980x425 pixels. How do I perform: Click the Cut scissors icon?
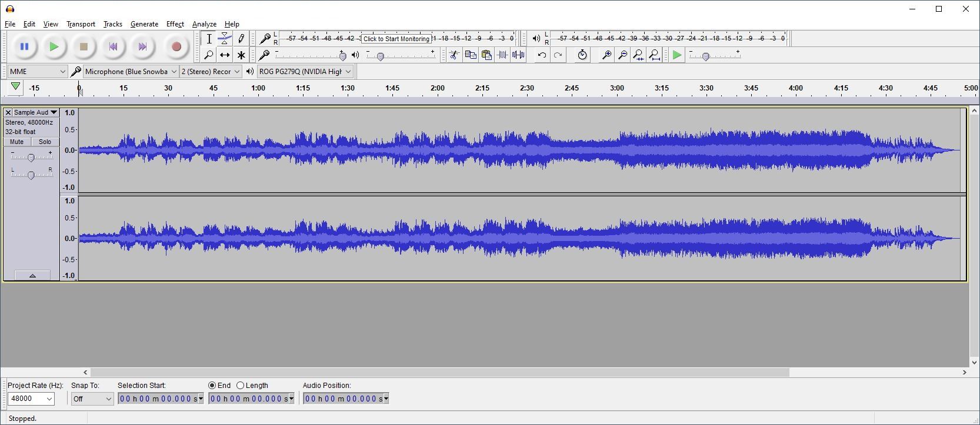tap(454, 55)
